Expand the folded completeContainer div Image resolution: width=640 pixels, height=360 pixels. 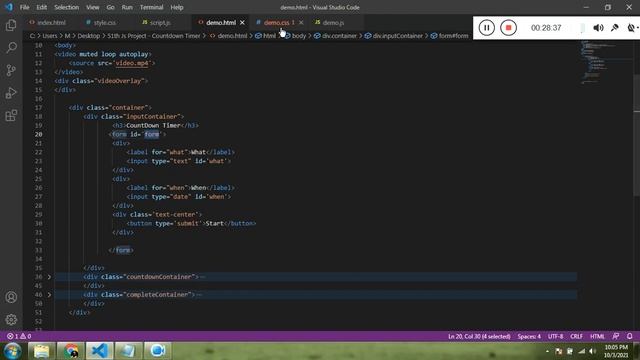[49, 295]
